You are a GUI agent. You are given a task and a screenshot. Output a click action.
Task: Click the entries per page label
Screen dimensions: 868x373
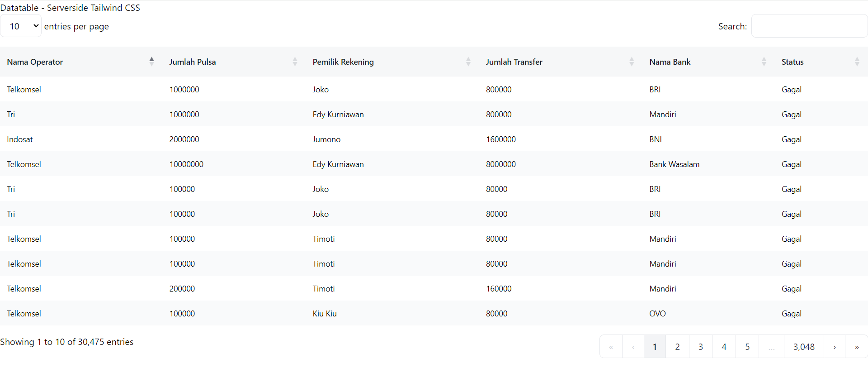(76, 26)
